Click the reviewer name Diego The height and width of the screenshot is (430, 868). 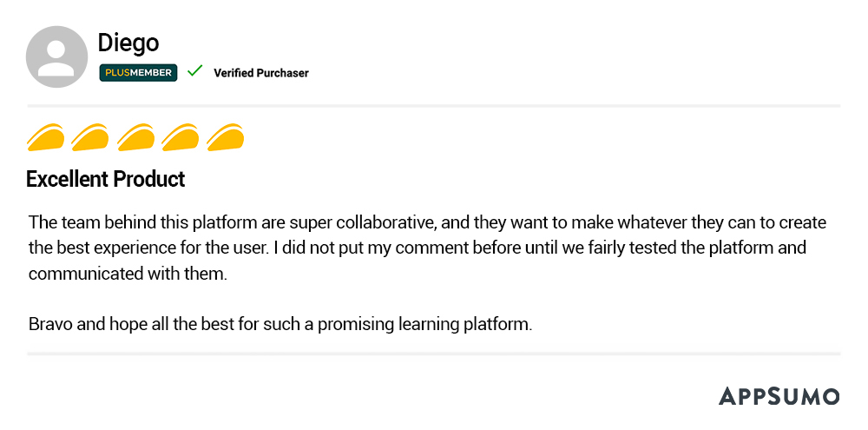128,43
